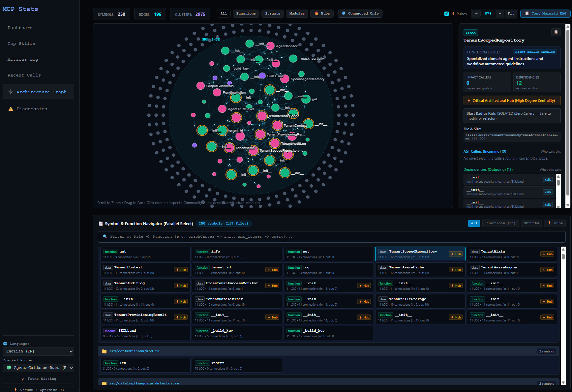Select the TenantAuditLog graph node
572x392 pixels.
click(x=275, y=143)
